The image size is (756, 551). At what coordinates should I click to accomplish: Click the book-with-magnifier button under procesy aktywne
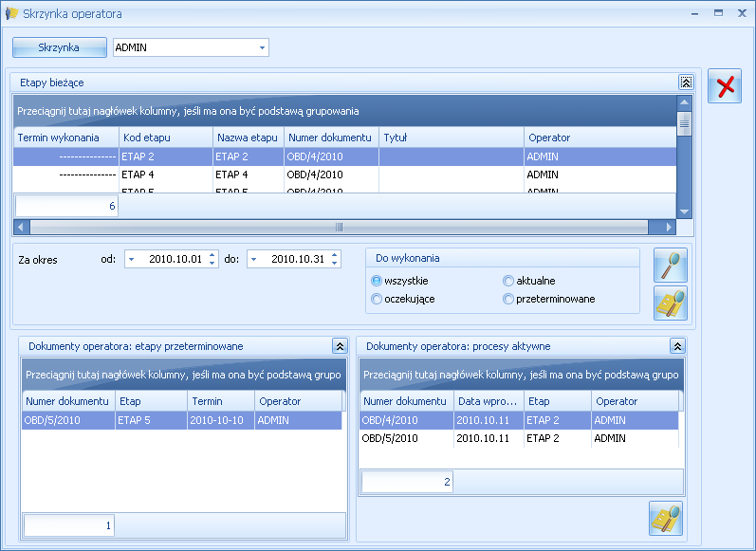coord(665,518)
